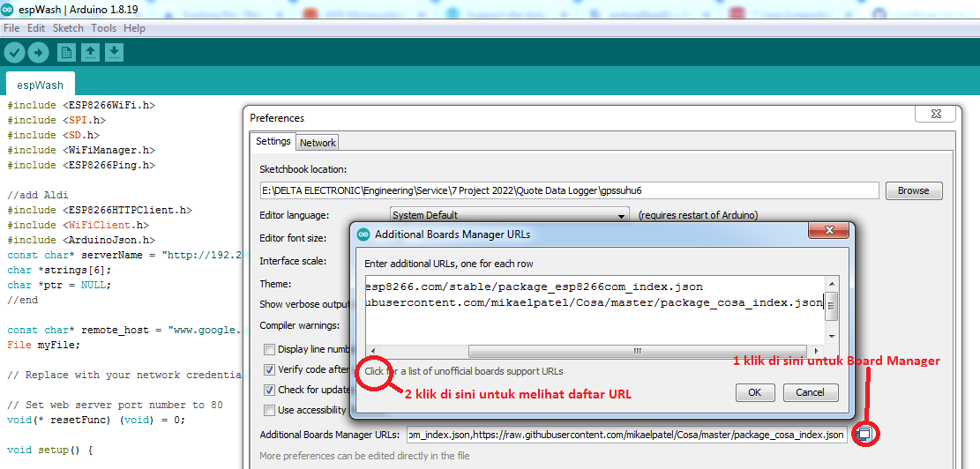
Task: Open the unofficial boards support URLs link
Action: point(464,371)
